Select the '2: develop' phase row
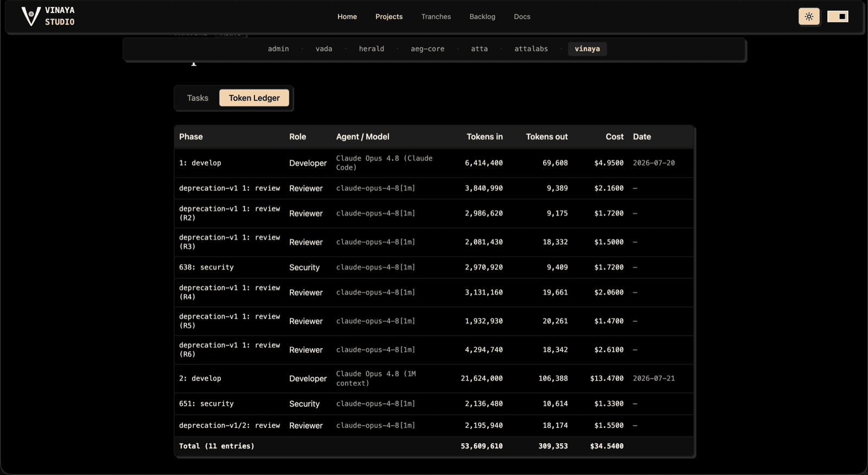 point(434,378)
